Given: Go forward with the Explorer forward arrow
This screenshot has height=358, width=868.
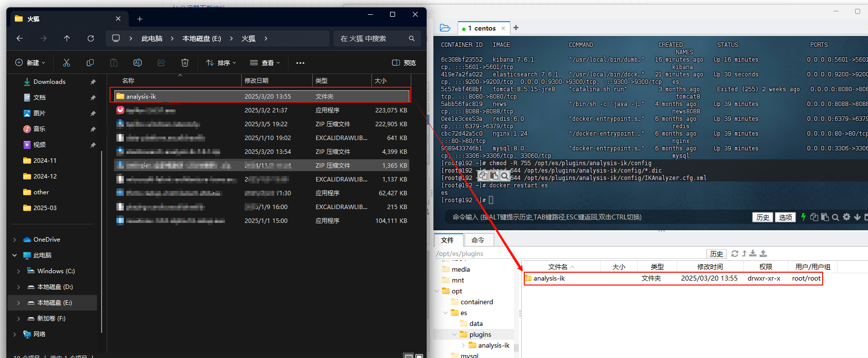Looking at the screenshot, I should [43, 38].
